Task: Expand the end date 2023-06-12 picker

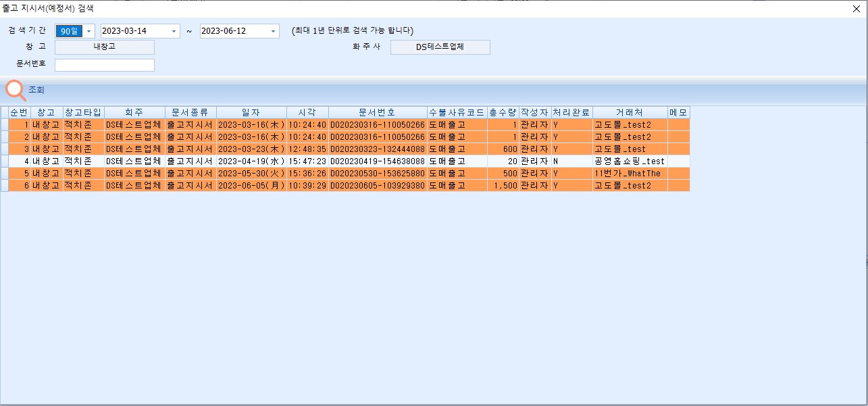Action: 273,31
